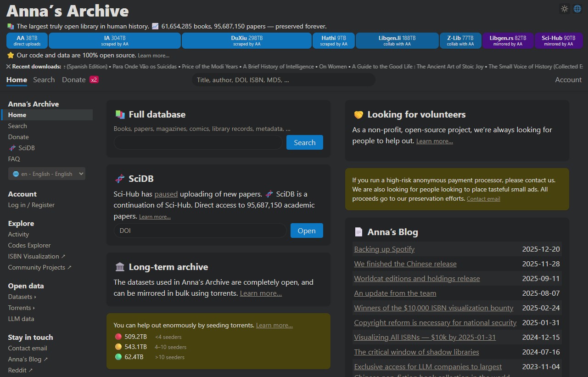This screenshot has height=377, width=588.
Task: Click the globe language icon at top right
Action: 577,9
